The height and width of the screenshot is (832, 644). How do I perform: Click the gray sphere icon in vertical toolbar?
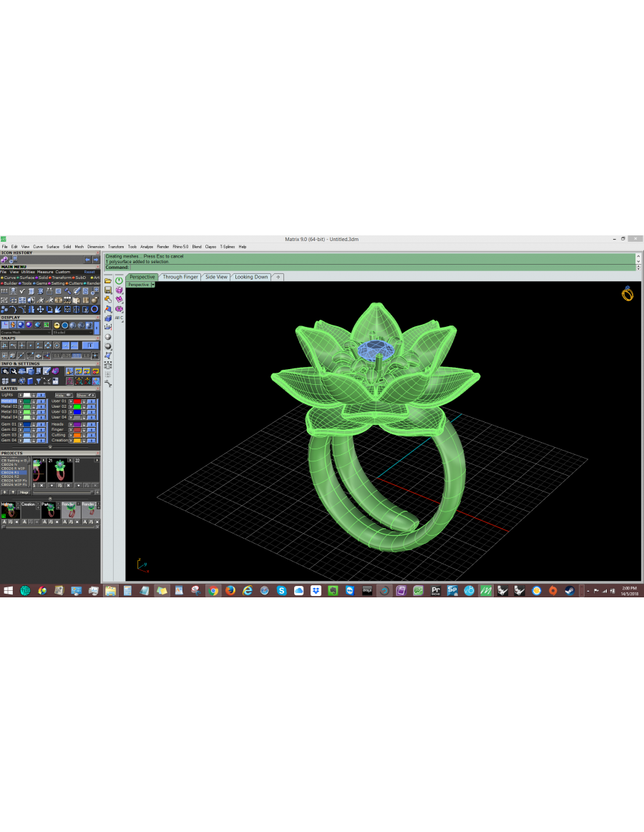(108, 337)
